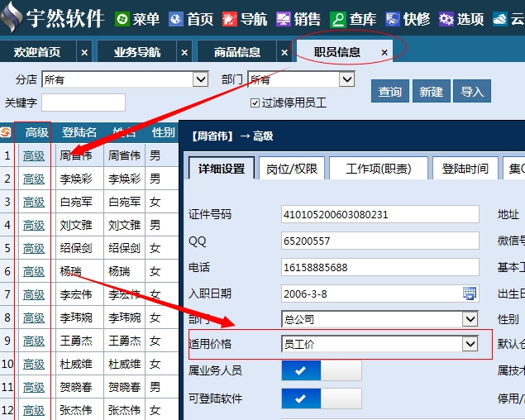Open 高级 link for 李宏伟
Viewport: 525px width, 420px height.
(x=34, y=294)
